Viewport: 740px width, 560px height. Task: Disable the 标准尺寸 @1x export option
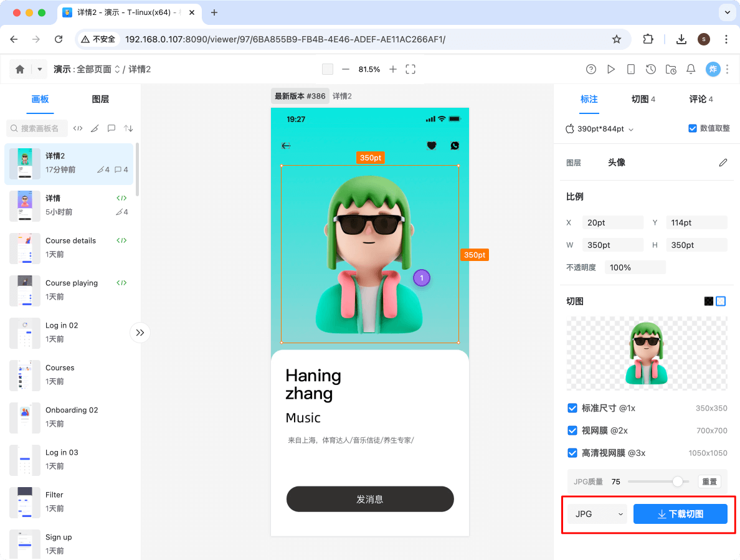coord(572,408)
